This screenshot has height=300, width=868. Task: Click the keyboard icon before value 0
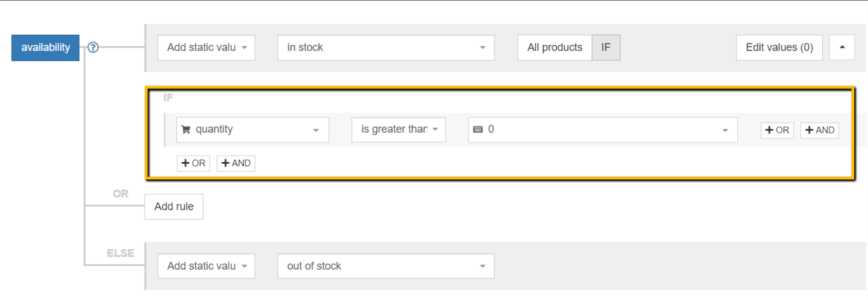[478, 130]
